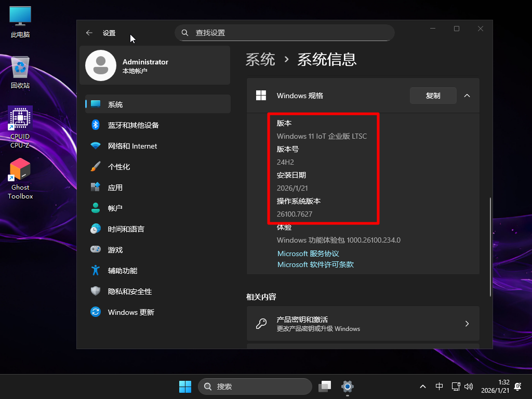Open the Apps settings category
The width and height of the screenshot is (532, 399).
115,188
